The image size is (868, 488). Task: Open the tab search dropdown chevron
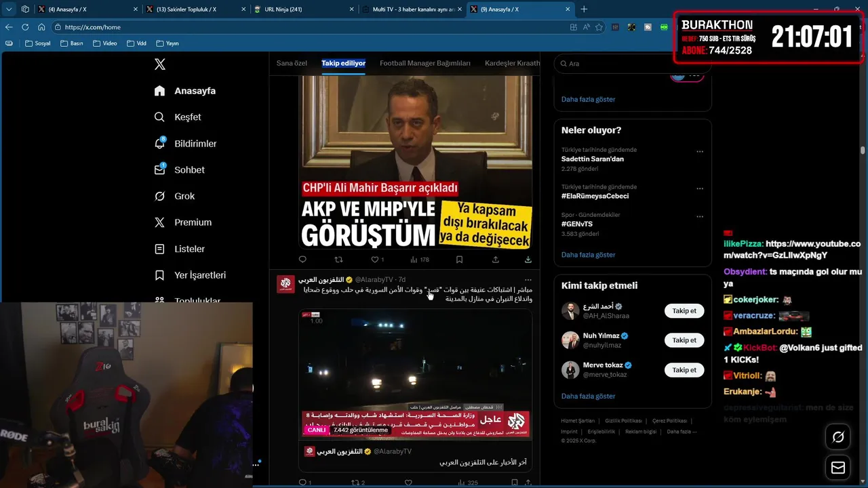(9, 9)
